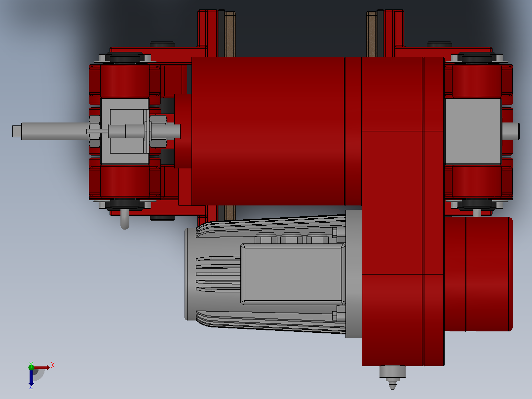Click the blue Z axis arrow of the triad
Image resolution: width=532 pixels, height=399 pixels.
[x=31, y=378]
